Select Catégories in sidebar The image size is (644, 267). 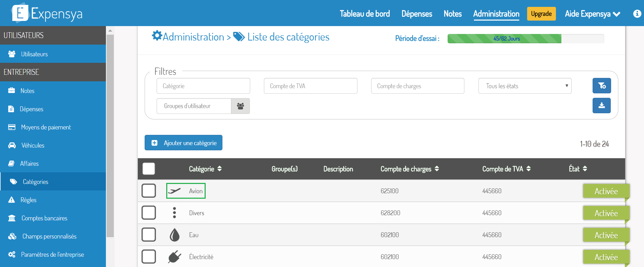[53, 182]
